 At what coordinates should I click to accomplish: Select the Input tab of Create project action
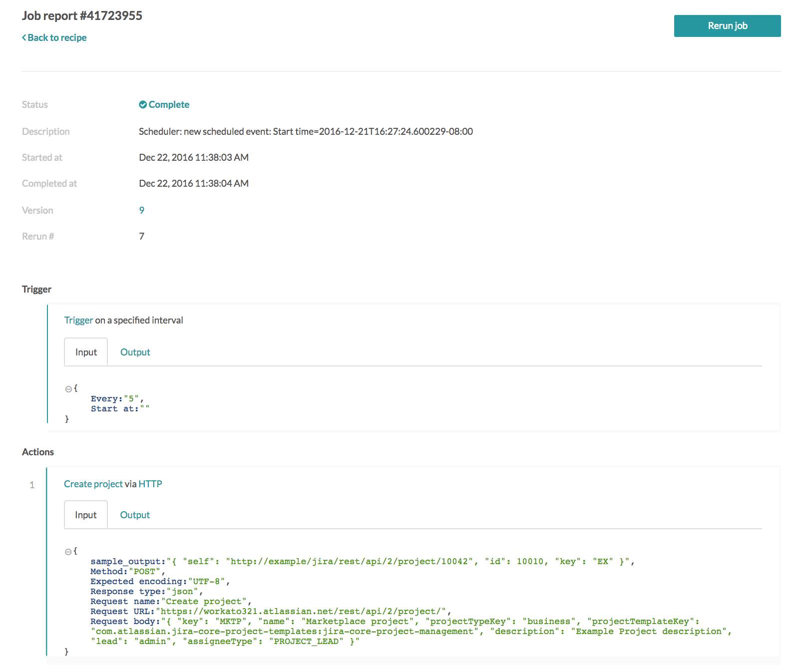[85, 514]
